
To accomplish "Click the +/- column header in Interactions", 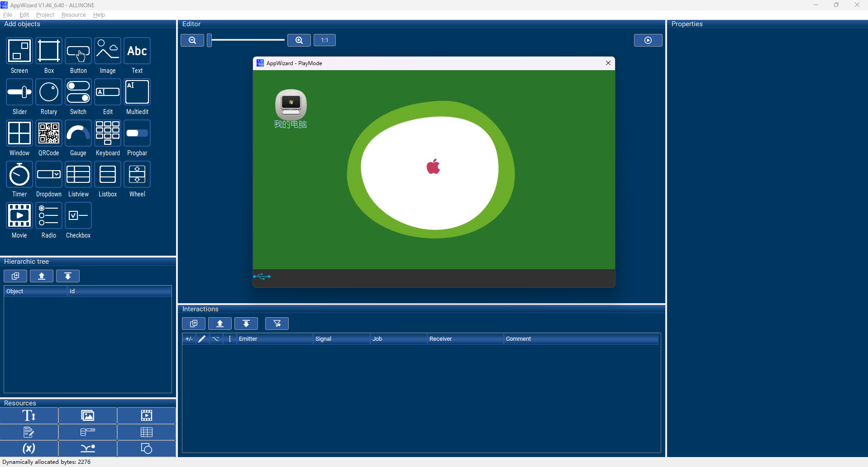I will (189, 339).
